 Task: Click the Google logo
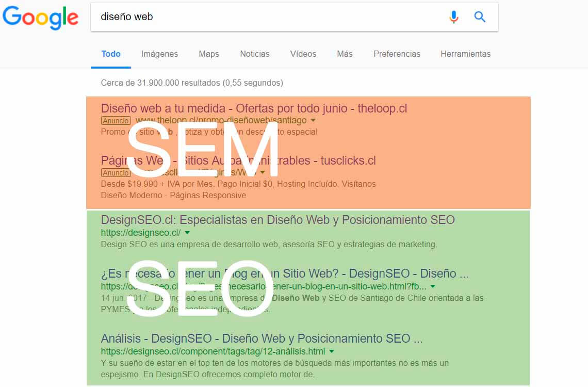pyautogui.click(x=41, y=18)
